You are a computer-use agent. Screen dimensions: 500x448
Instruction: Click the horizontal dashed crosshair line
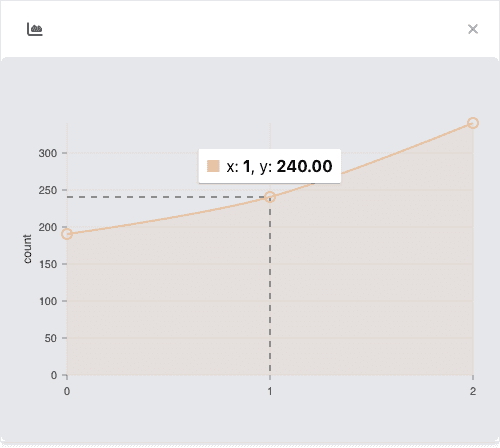coord(166,197)
